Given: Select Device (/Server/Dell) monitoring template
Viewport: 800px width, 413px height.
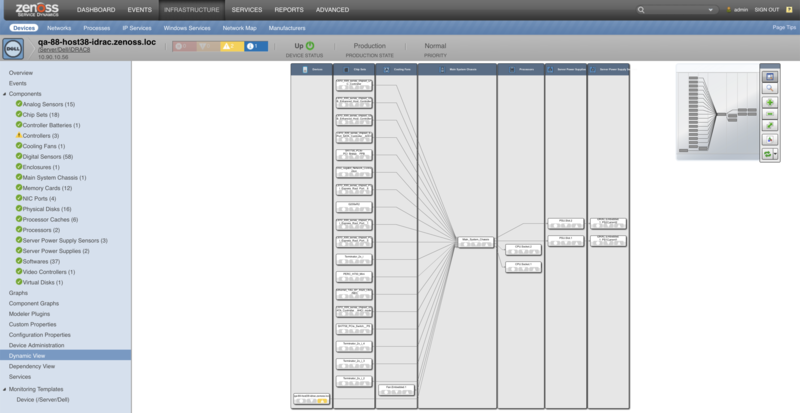Looking at the screenshot, I should point(43,400).
